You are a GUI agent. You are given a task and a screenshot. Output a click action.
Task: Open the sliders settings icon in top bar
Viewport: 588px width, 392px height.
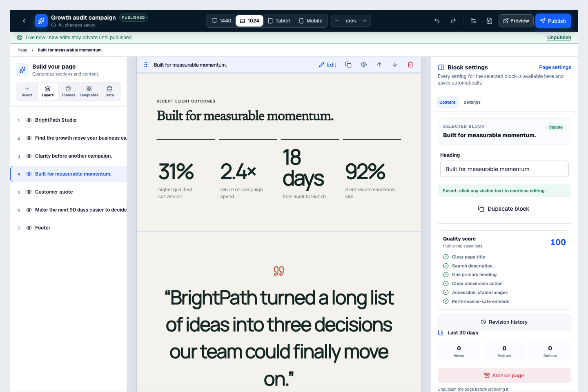[473, 21]
